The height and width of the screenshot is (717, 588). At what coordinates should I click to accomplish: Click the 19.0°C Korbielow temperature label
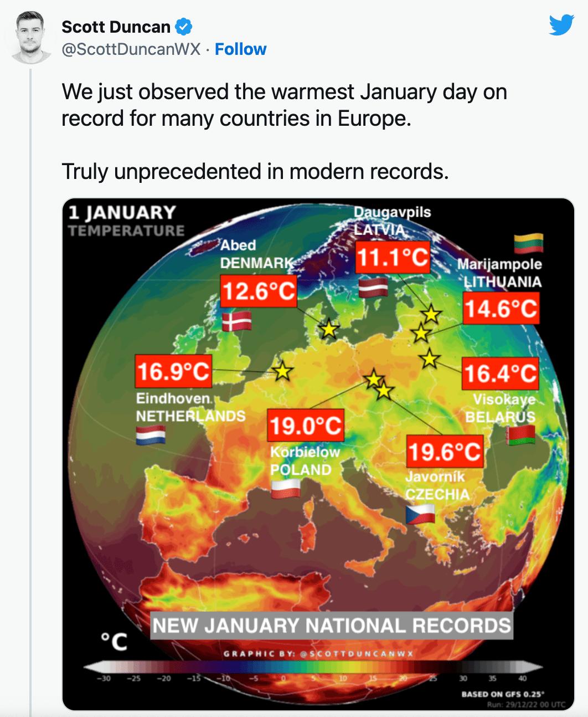305,426
